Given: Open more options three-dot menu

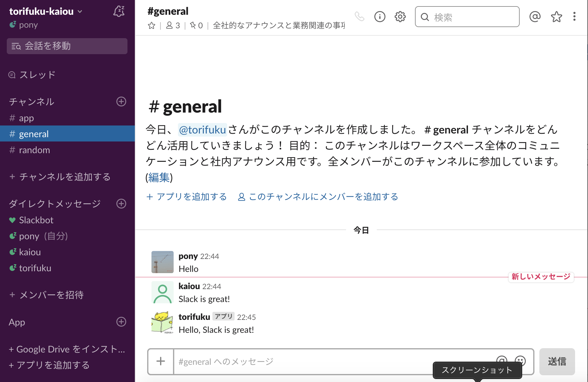Looking at the screenshot, I should [574, 17].
